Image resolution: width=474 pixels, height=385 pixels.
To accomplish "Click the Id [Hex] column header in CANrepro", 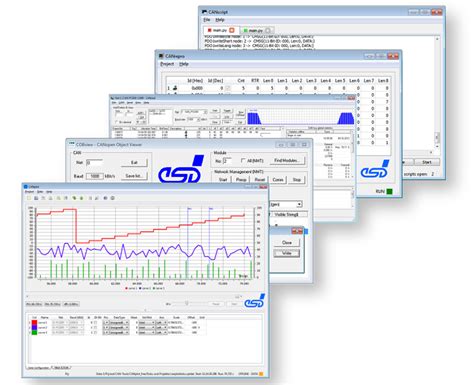I will tap(195, 81).
